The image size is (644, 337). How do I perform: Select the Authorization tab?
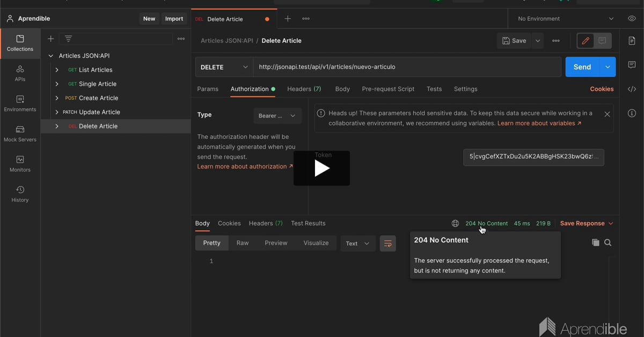(253, 89)
